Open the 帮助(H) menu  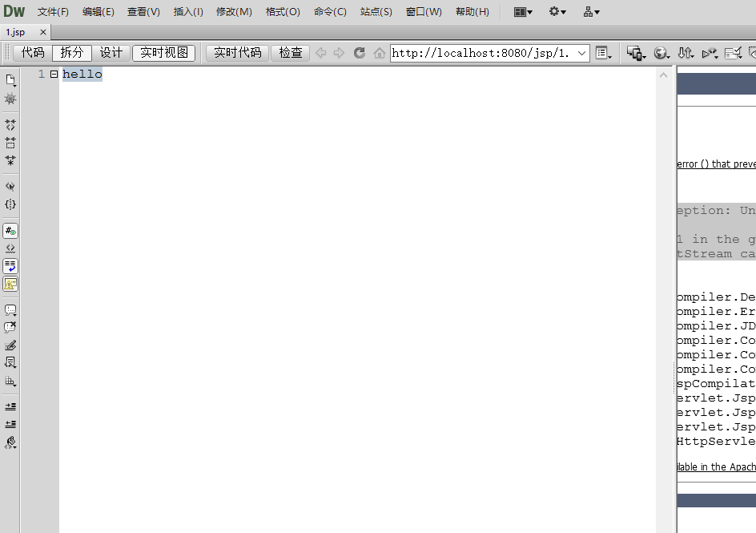(472, 12)
